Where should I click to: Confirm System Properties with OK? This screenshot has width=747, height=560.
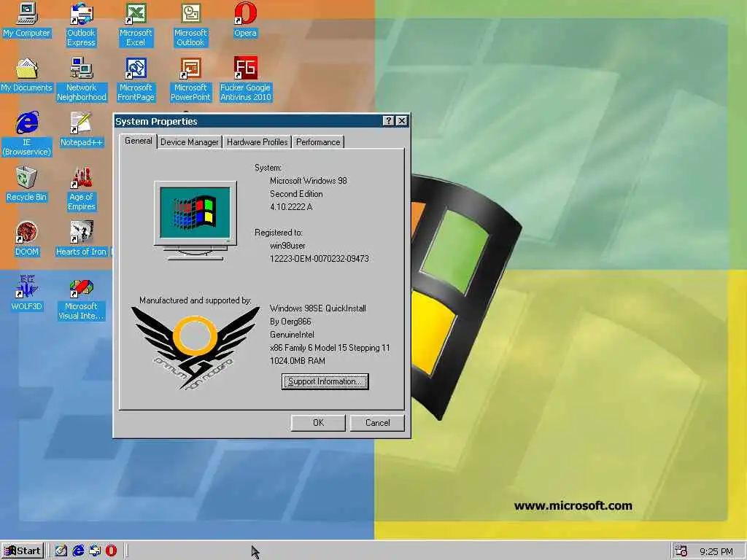[318, 423]
